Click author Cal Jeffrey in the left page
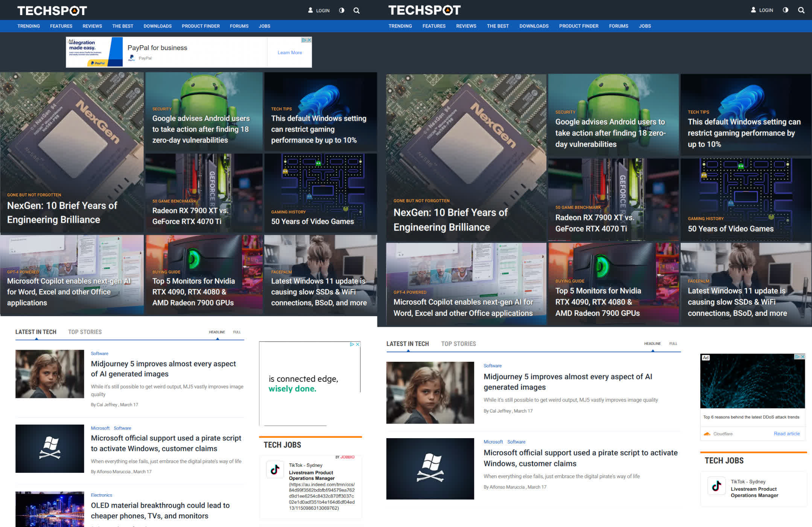The image size is (812, 527). point(107,405)
